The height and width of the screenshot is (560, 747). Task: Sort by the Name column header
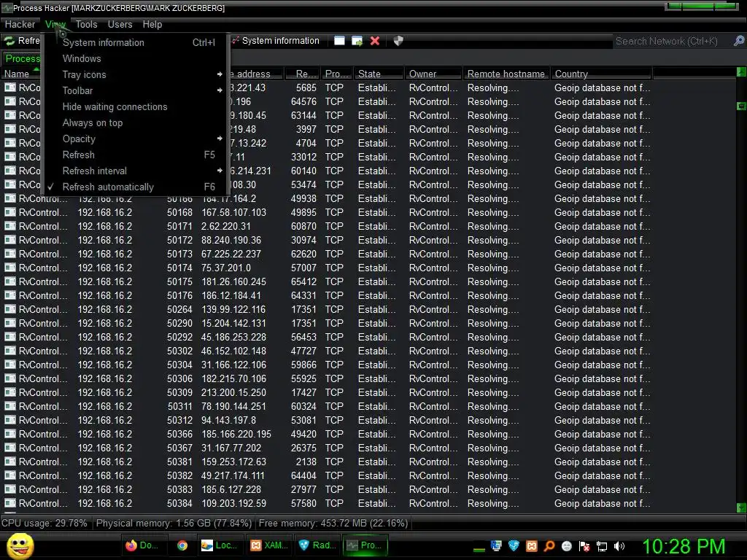point(21,74)
